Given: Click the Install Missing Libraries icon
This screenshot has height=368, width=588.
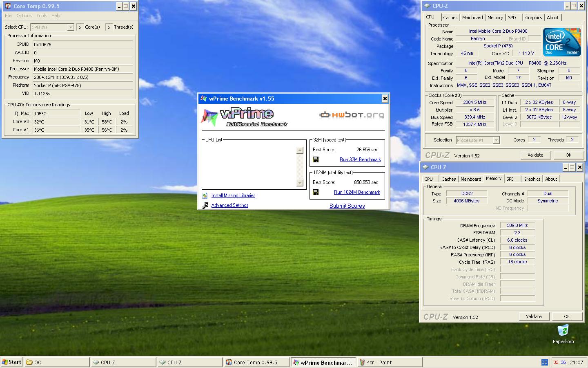Looking at the screenshot, I should pos(205,196).
